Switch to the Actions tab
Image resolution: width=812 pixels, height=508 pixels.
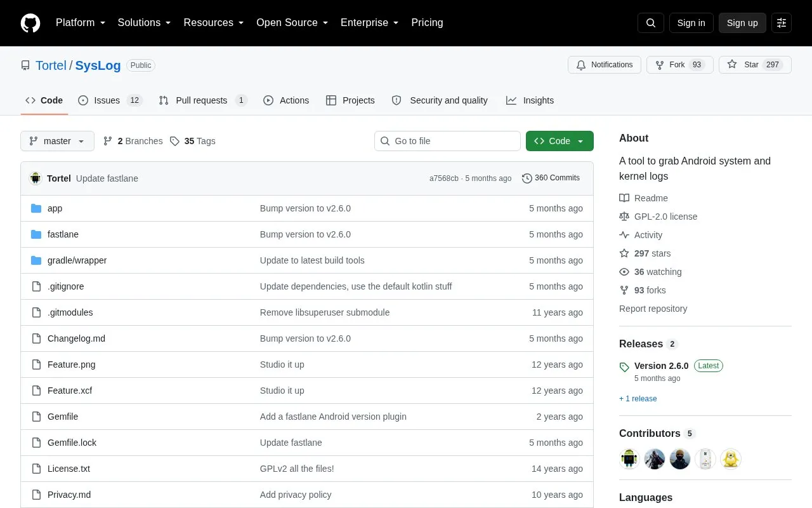tap(286, 100)
